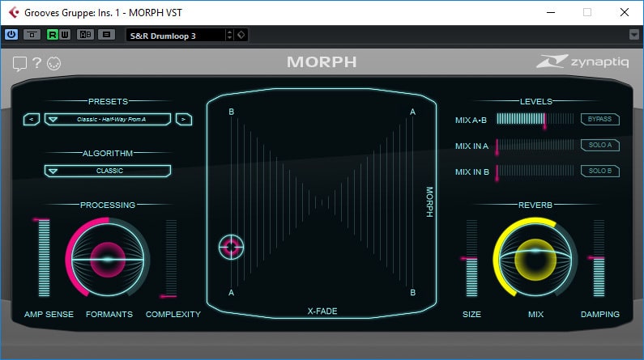Switch A/B settings comparison icon
The width and height of the screenshot is (644, 360).
coord(85,35)
